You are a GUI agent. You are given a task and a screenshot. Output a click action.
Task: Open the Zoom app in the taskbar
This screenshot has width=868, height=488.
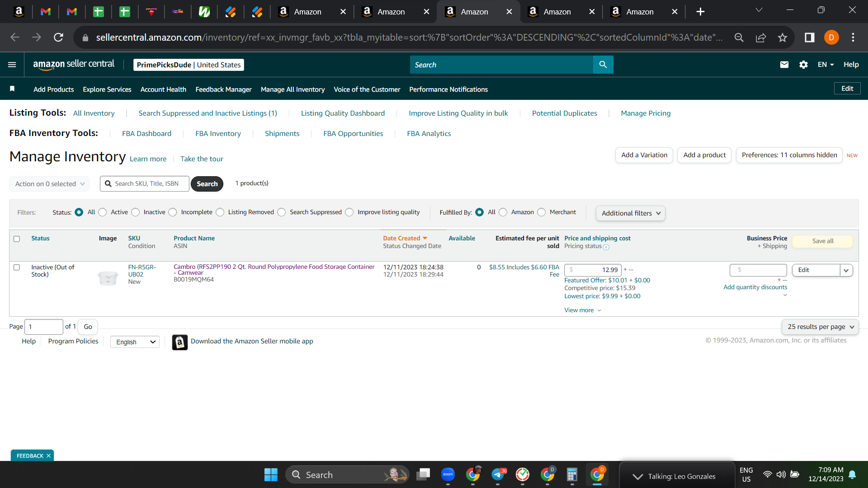448,474
